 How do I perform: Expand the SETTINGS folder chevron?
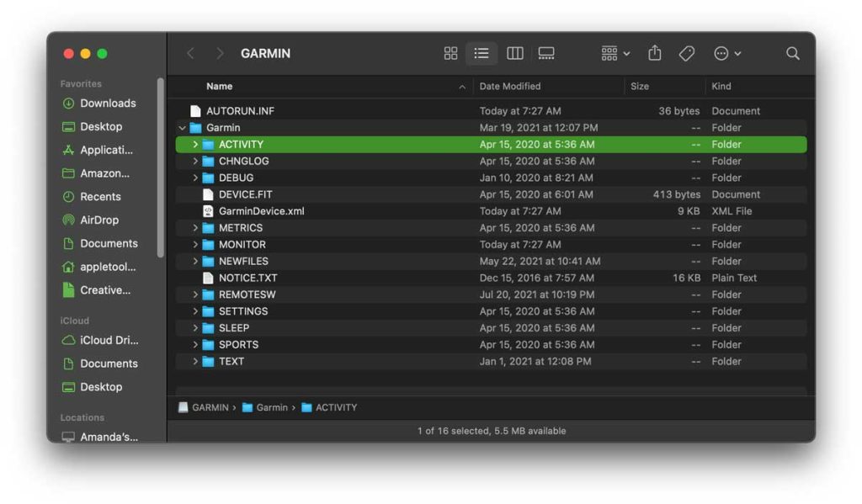pyautogui.click(x=195, y=311)
